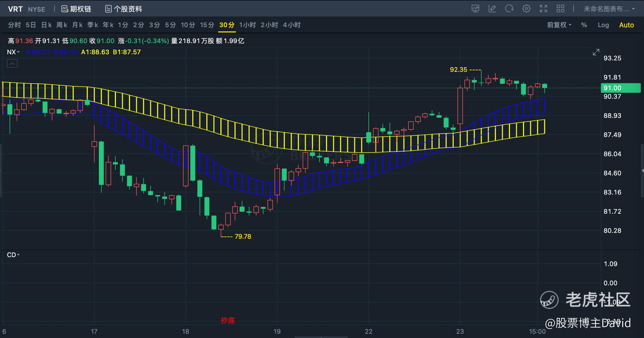Open the CD indicator dropdown
The width and height of the screenshot is (644, 338).
coord(13,255)
